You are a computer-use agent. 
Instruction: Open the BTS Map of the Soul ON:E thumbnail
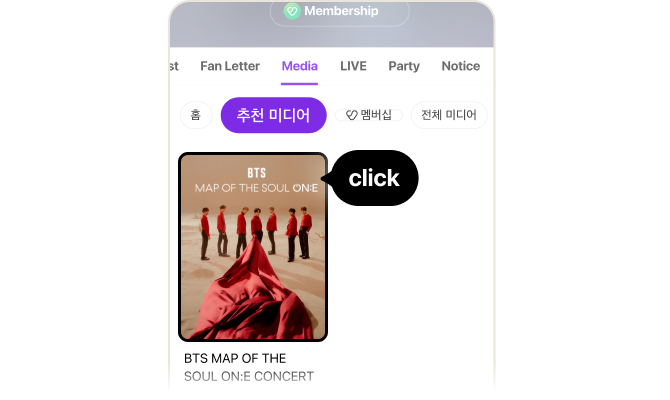[253, 247]
